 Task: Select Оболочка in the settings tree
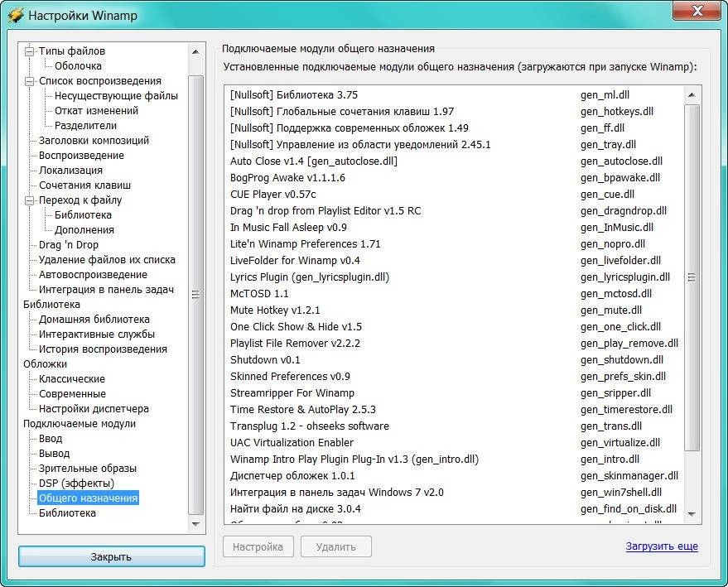78,66
